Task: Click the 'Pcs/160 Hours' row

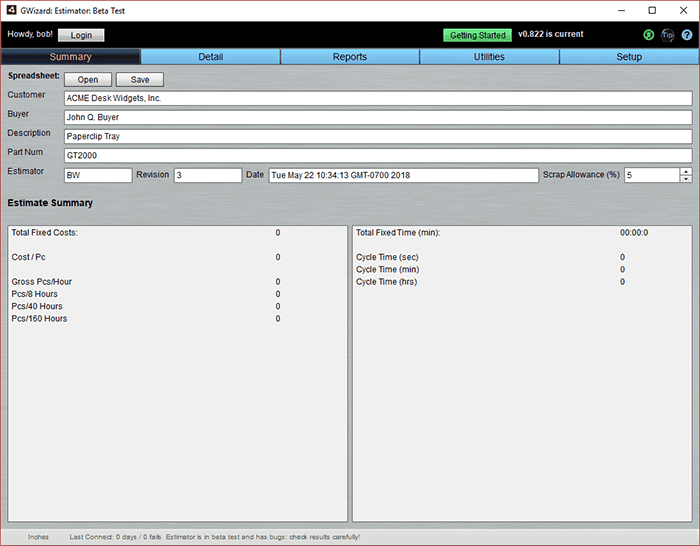Action: 146,319
